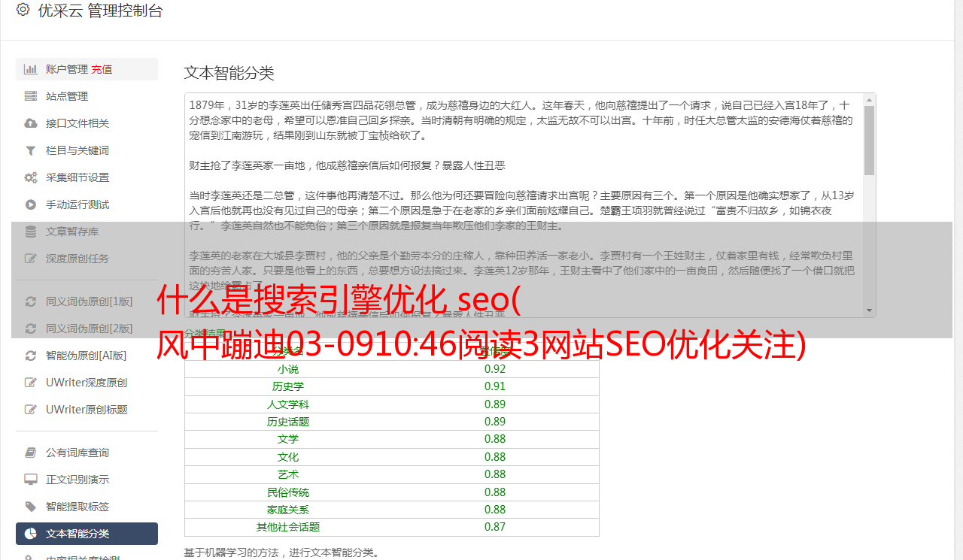Viewport: 963px width, 560px height.
Task: Click the 文学 category cell
Action: pyautogui.click(x=287, y=439)
